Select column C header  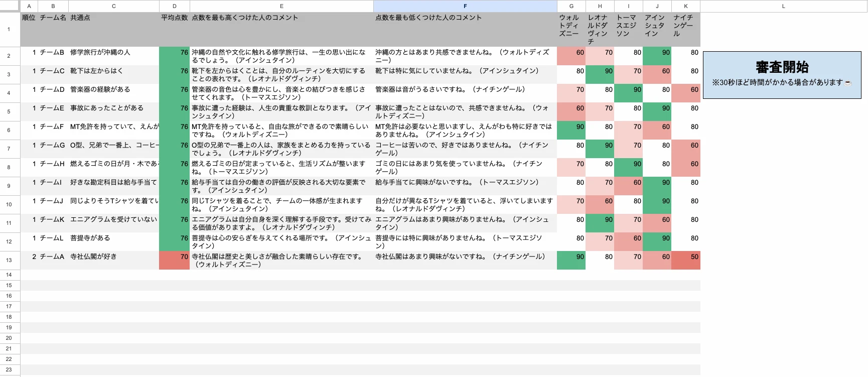tap(114, 6)
